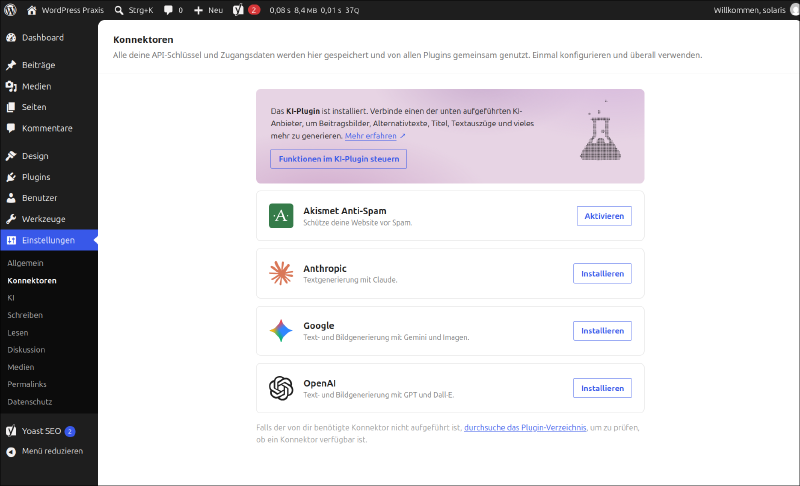Open Datenschutz settings submenu
The height and width of the screenshot is (486, 800).
pos(30,401)
